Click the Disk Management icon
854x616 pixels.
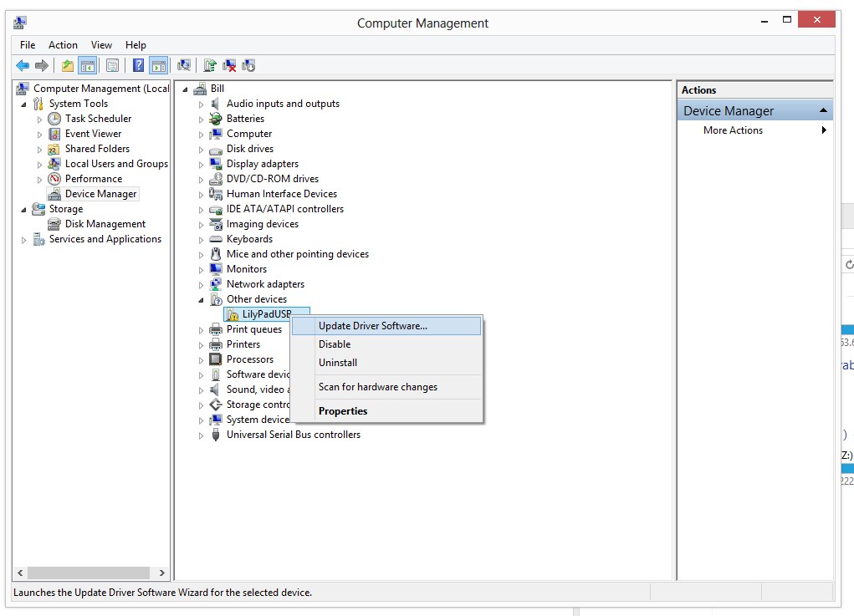(x=54, y=224)
